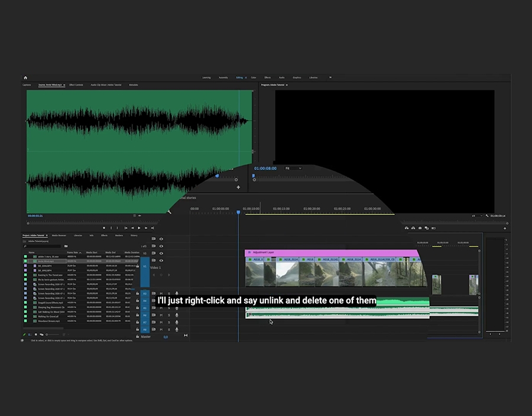The height and width of the screenshot is (416, 532).
Task: Switch to the Audio workspace
Action: [281, 77]
